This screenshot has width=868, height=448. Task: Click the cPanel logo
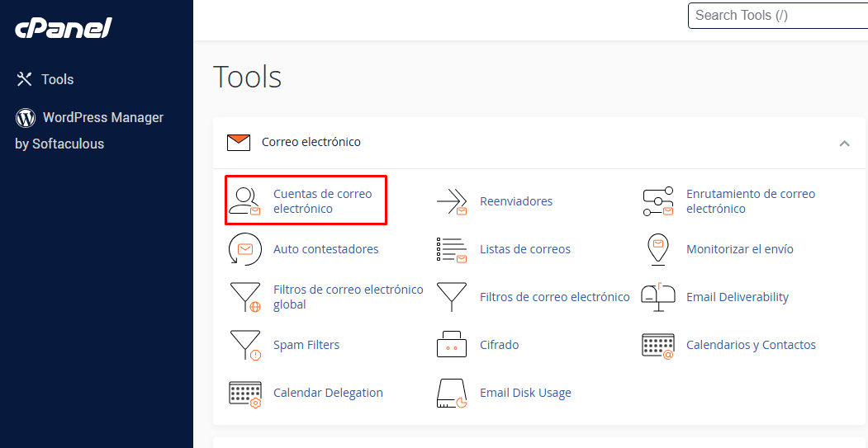[64, 29]
